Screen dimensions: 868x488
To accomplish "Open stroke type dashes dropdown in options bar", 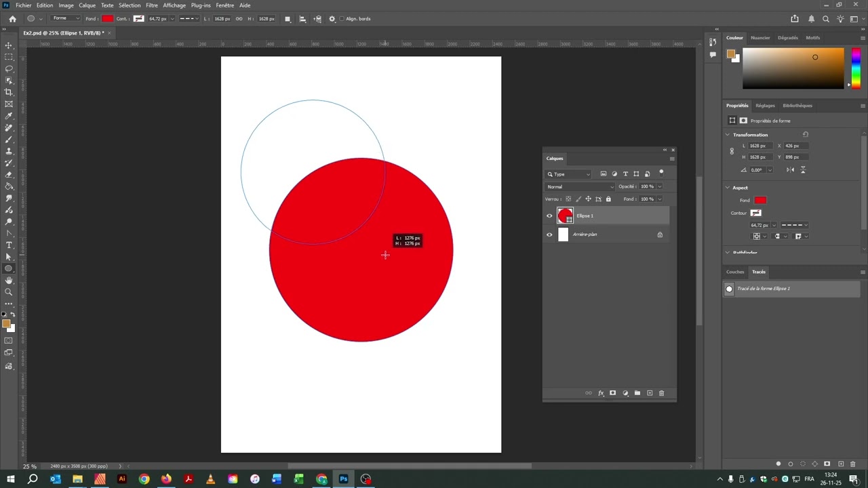I will click(190, 19).
